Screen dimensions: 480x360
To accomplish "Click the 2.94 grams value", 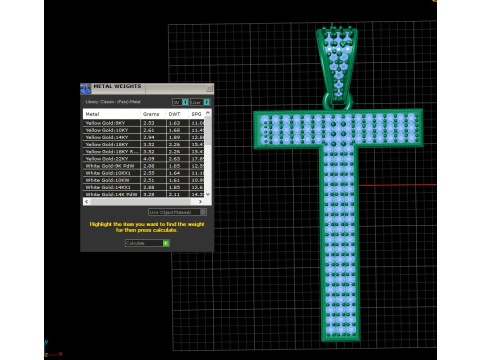I will [x=148, y=137].
